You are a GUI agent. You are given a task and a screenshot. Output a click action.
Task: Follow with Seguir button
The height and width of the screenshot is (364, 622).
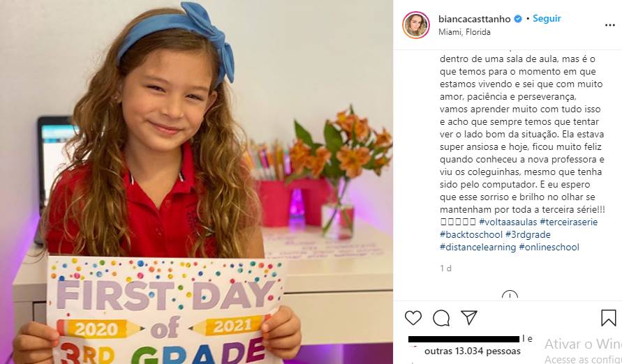point(547,19)
